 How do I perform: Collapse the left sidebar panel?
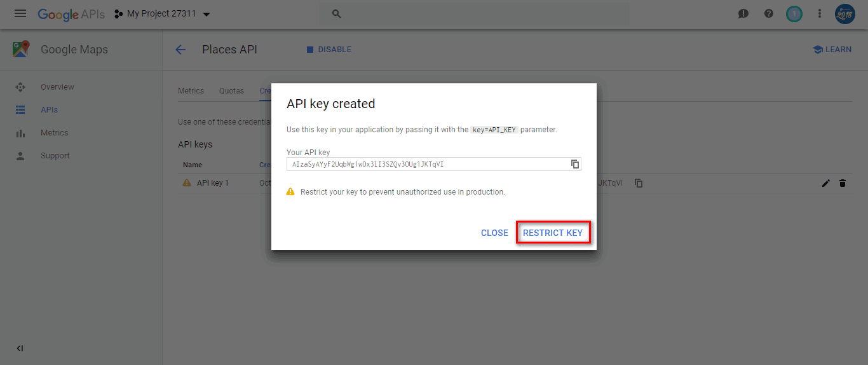coord(20,348)
